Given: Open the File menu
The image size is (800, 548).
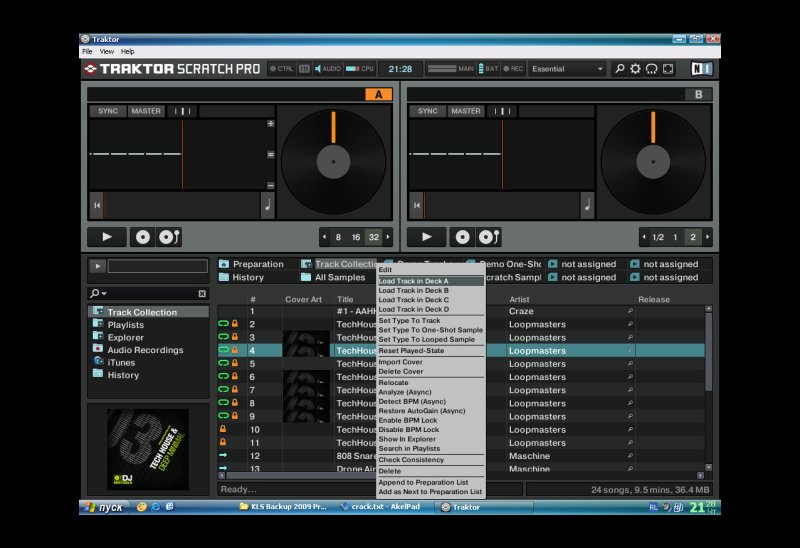Looking at the screenshot, I should coord(88,52).
